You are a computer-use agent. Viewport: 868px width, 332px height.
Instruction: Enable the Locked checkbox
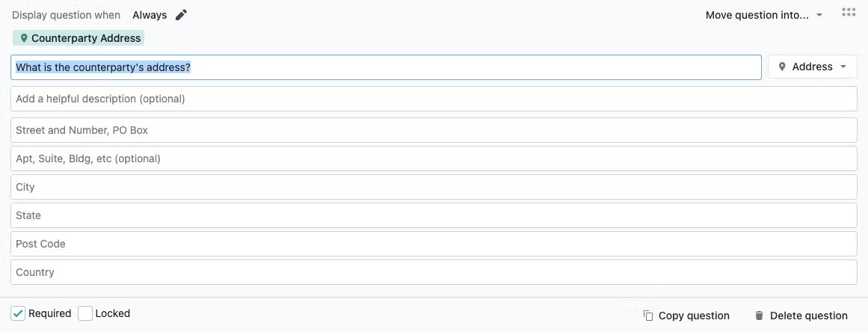85,314
